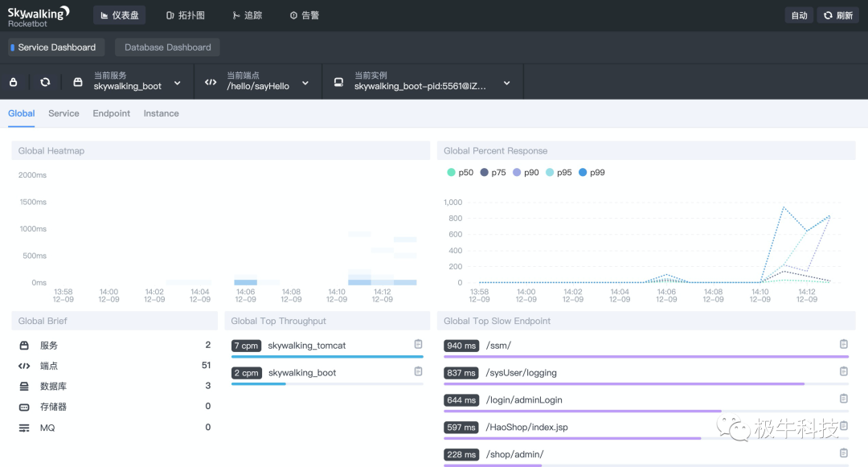Click the Global Heatmap panel title
The image size is (868, 467).
[51, 150]
